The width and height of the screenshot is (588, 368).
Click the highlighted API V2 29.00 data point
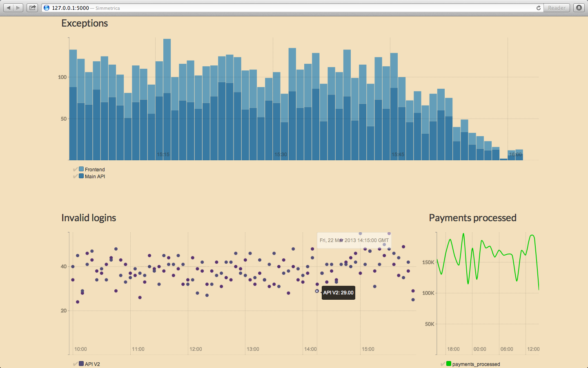click(317, 291)
